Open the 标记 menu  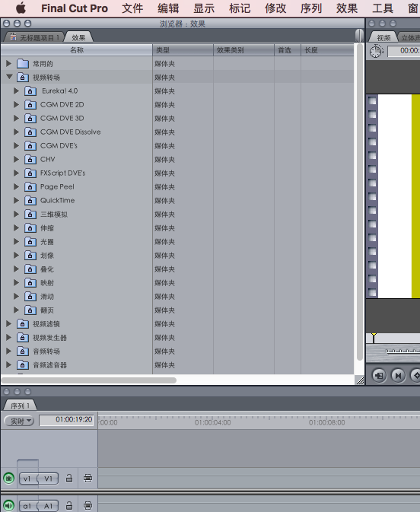point(240,8)
